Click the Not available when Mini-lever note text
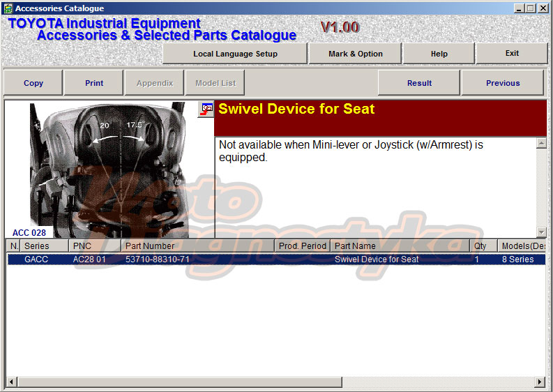Image resolution: width=553 pixels, height=392 pixels. click(x=351, y=151)
